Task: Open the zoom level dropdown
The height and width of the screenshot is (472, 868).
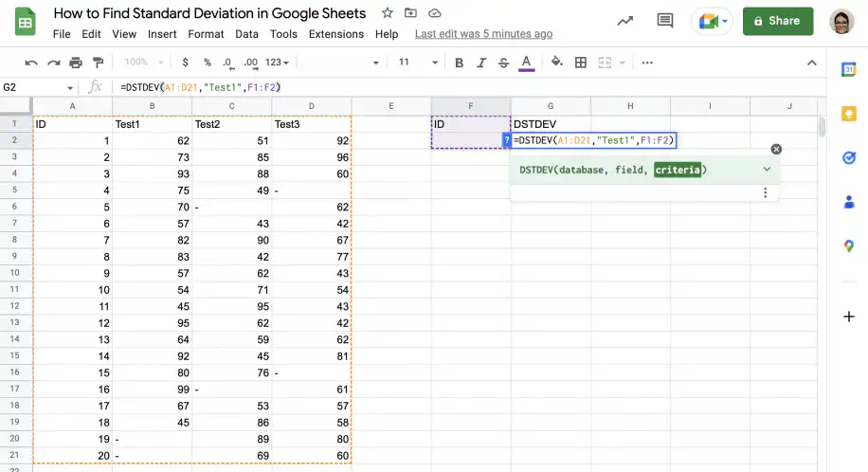Action: [x=143, y=63]
